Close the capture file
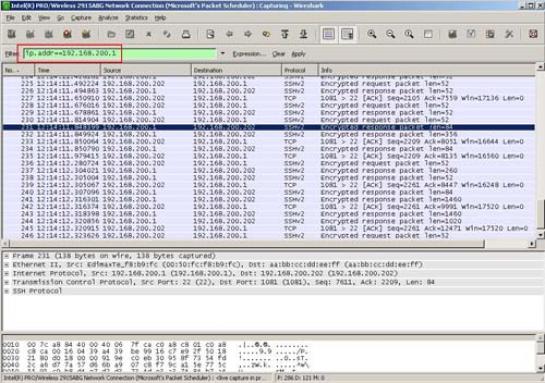This screenshot has height=383, width=545. (149, 34)
